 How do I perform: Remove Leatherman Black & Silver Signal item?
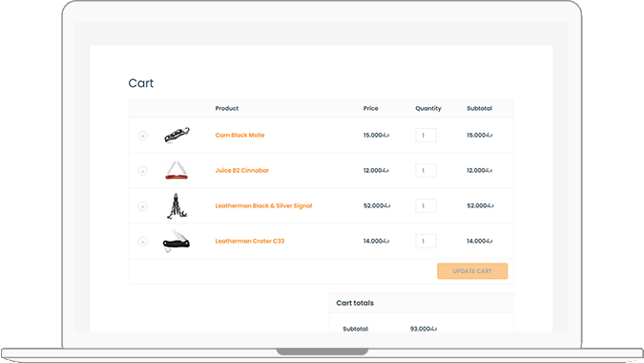point(142,206)
